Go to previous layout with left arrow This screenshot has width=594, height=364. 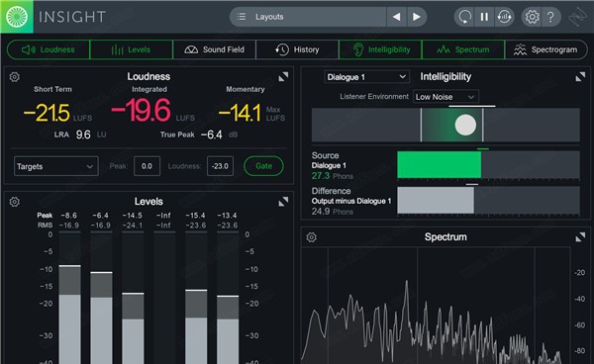tap(396, 17)
